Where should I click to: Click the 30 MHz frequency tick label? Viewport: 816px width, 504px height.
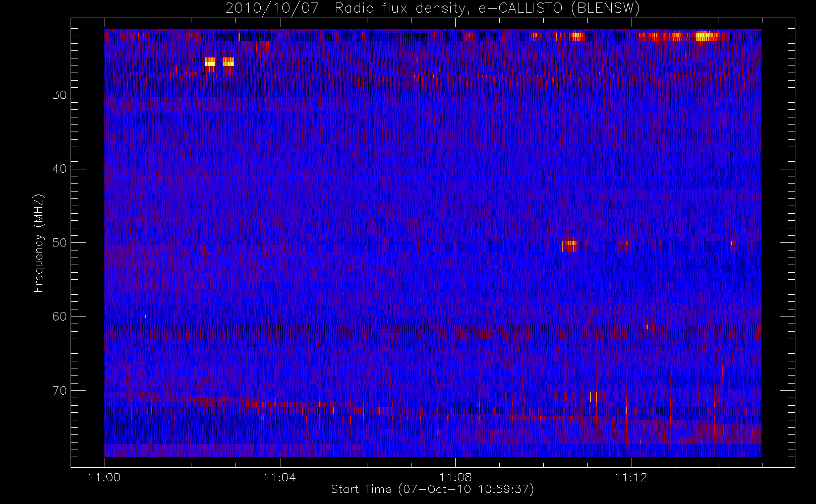(x=60, y=95)
